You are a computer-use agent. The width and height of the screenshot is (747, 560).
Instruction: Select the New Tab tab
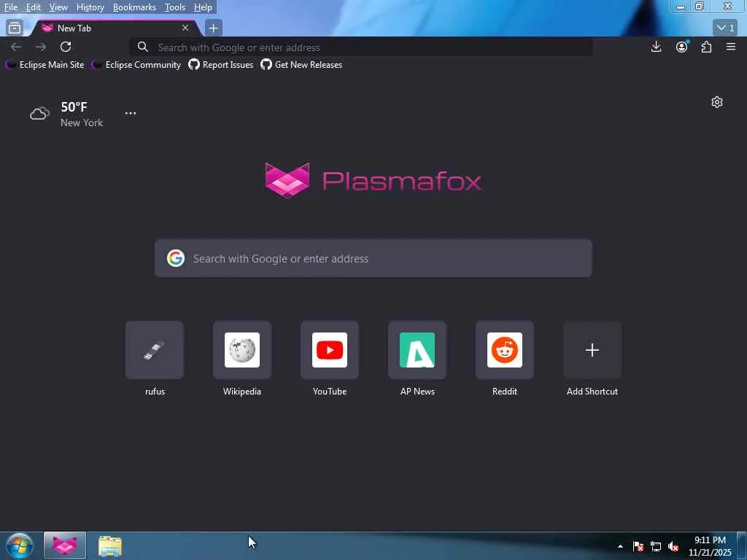(115, 28)
